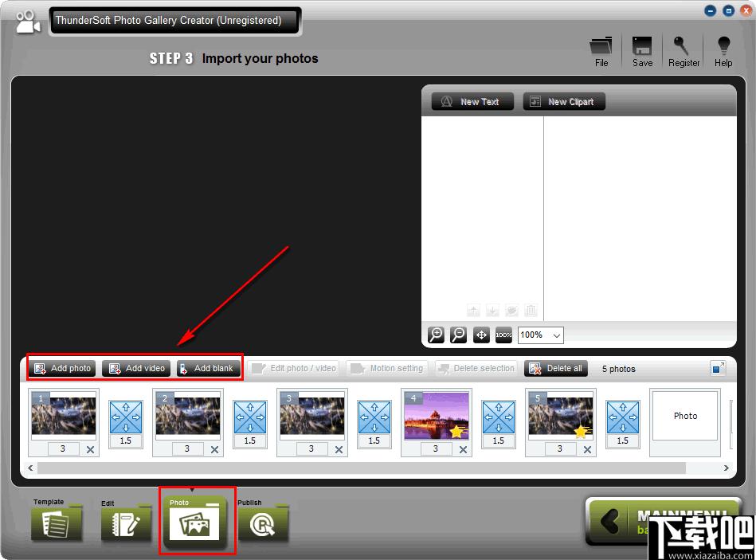Screen dimensions: 756x560
Task: Switch to the Template step tab
Action: click(x=57, y=519)
